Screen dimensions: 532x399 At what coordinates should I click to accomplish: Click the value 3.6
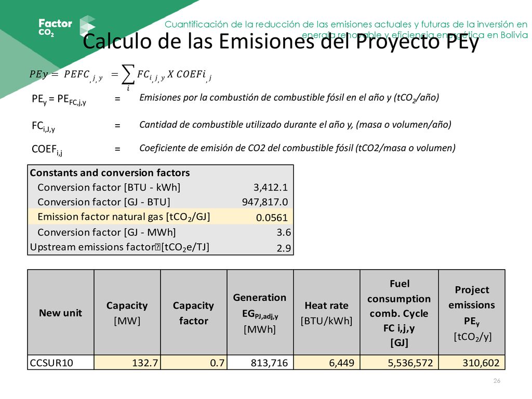tap(284, 232)
